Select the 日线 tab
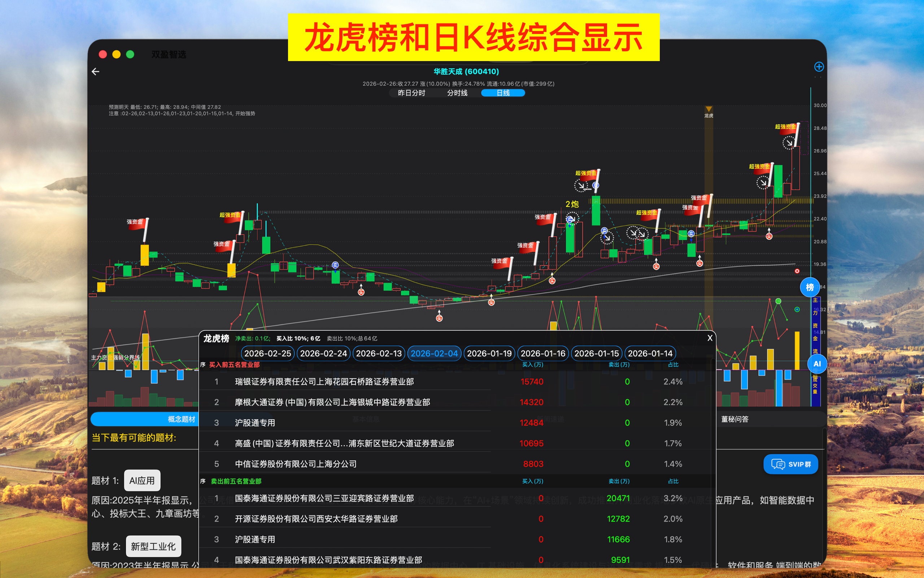Viewport: 924px width, 578px height. [503, 93]
